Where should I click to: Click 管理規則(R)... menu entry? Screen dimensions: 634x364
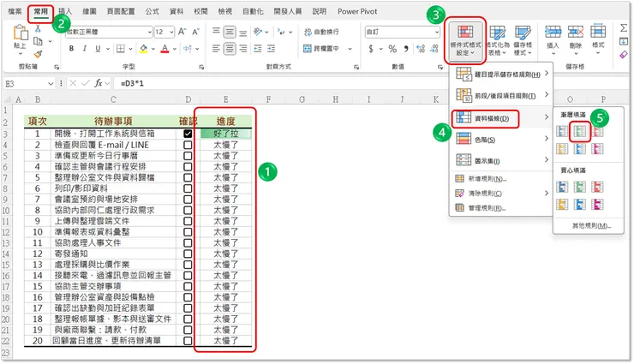(x=500, y=207)
